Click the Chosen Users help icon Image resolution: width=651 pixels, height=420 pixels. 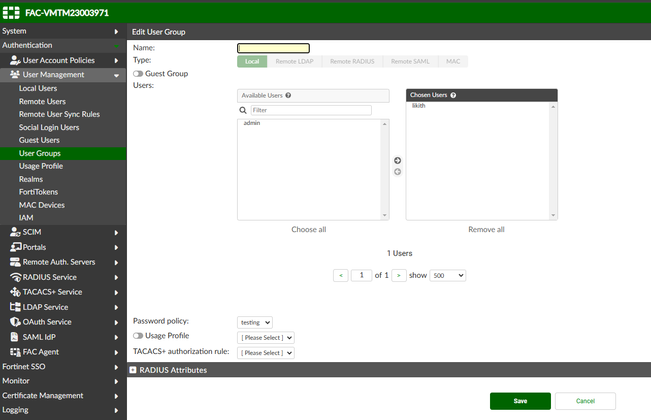[x=453, y=95]
